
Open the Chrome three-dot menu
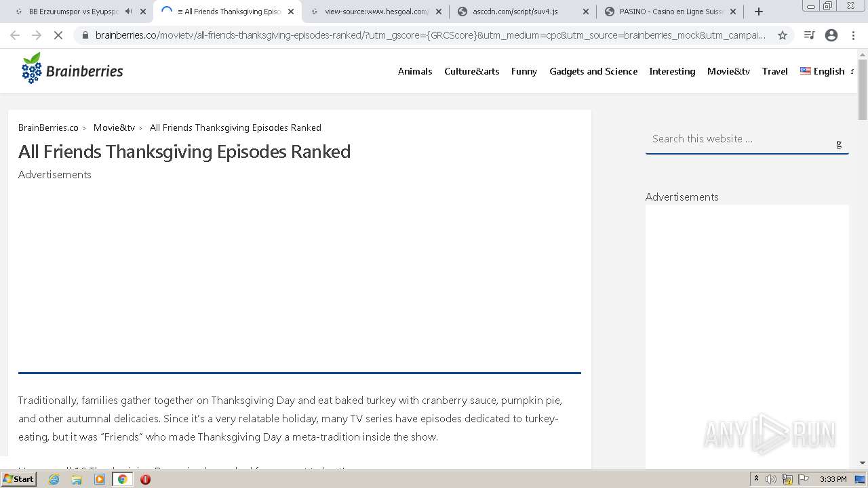tap(853, 35)
